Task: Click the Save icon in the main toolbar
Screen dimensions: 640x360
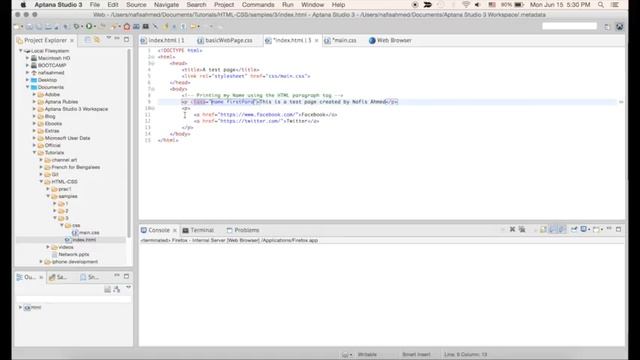Action: pyautogui.click(x=30, y=27)
